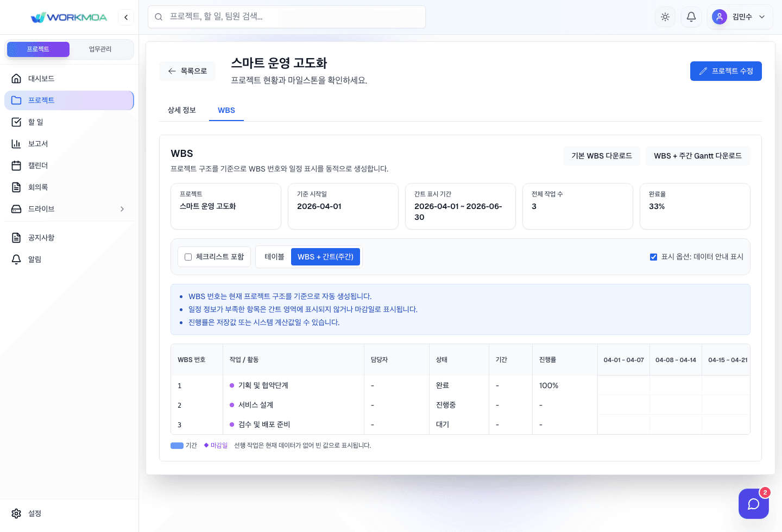Switch to the 업무관리 mode tab
Screen dimensions: 782x532
coord(100,49)
